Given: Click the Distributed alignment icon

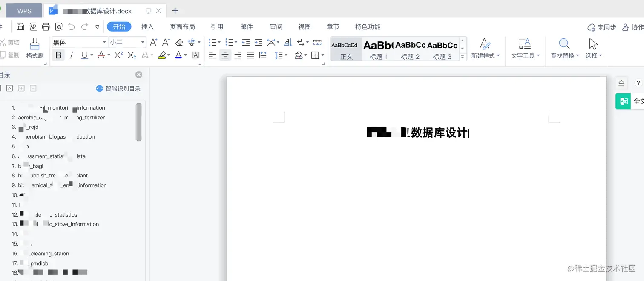Looking at the screenshot, I should point(263,55).
